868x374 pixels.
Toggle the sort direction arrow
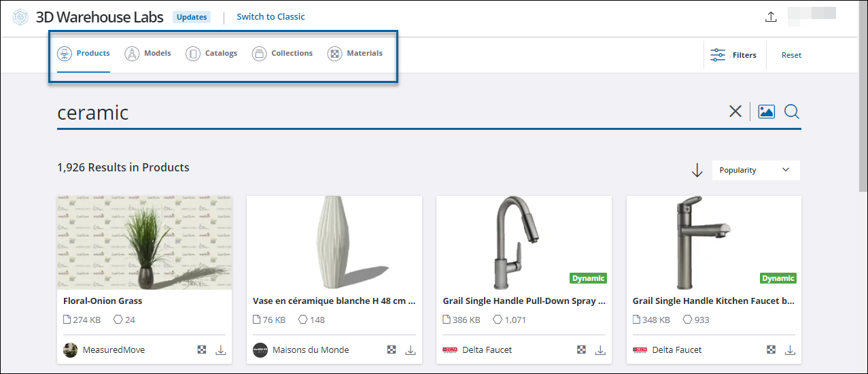pyautogui.click(x=697, y=171)
